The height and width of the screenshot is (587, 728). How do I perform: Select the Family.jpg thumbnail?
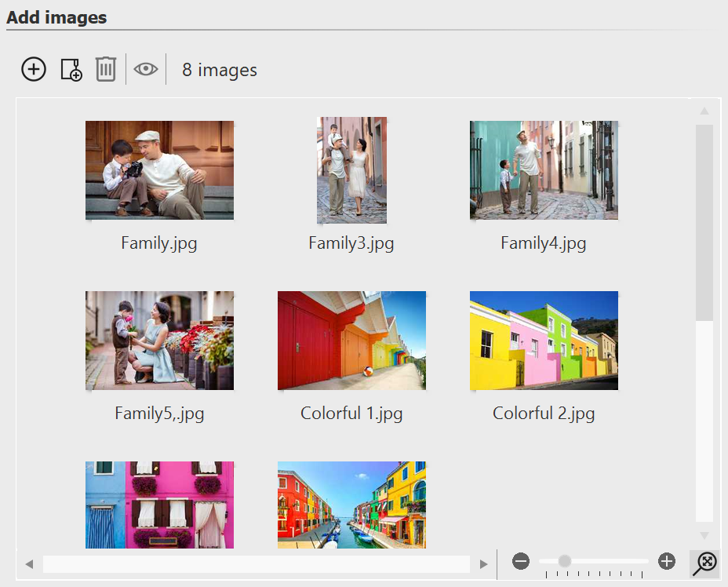pos(159,170)
